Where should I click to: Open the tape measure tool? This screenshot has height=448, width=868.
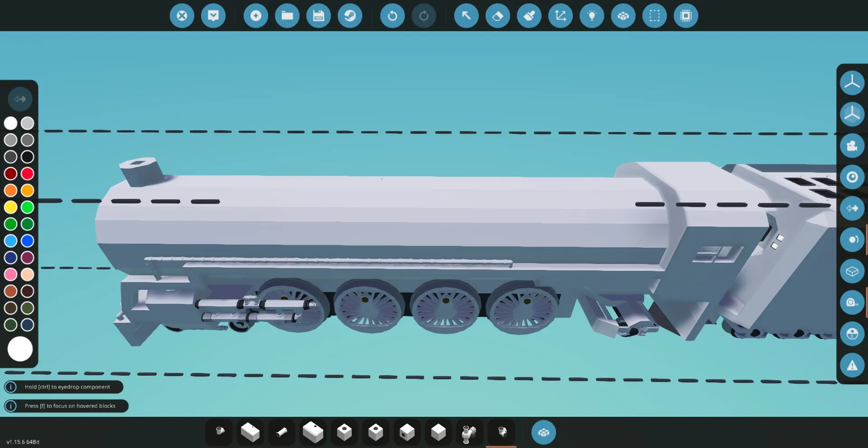click(560, 16)
